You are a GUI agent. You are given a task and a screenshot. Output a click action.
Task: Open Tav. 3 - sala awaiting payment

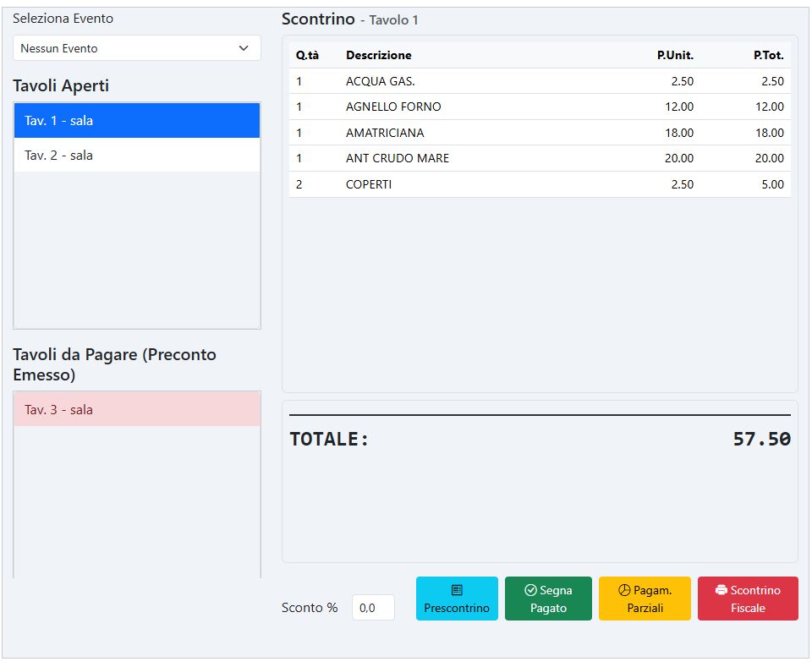[137, 410]
